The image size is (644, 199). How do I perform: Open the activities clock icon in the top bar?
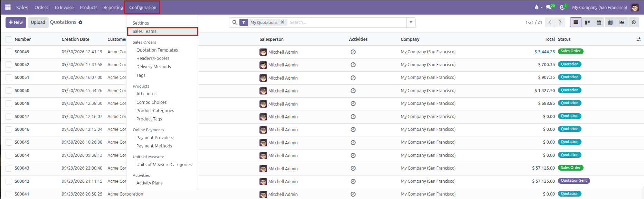tap(563, 7)
